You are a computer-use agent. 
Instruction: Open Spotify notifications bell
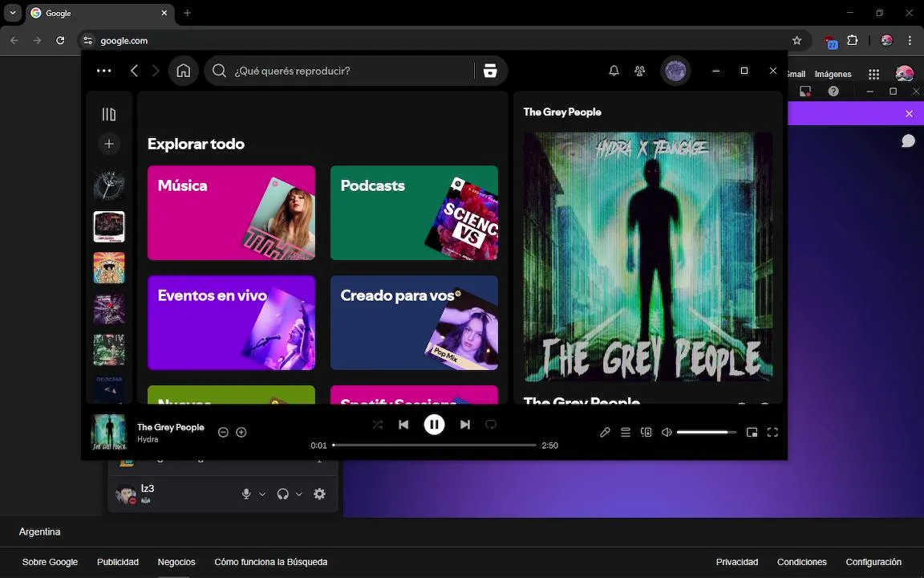click(614, 71)
